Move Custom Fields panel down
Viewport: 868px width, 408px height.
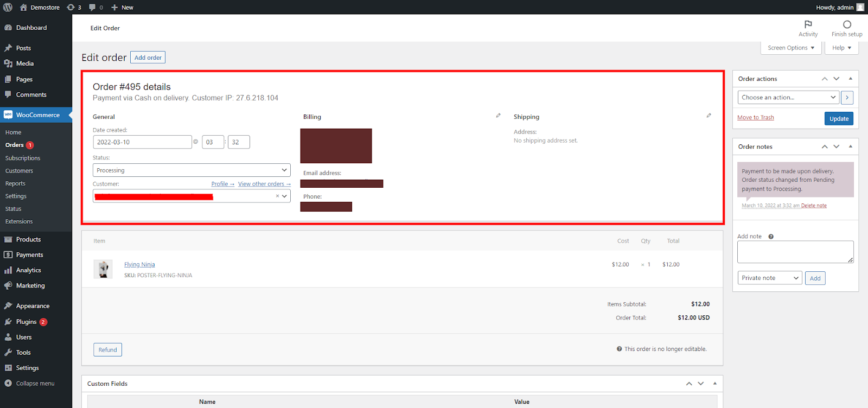pyautogui.click(x=701, y=384)
